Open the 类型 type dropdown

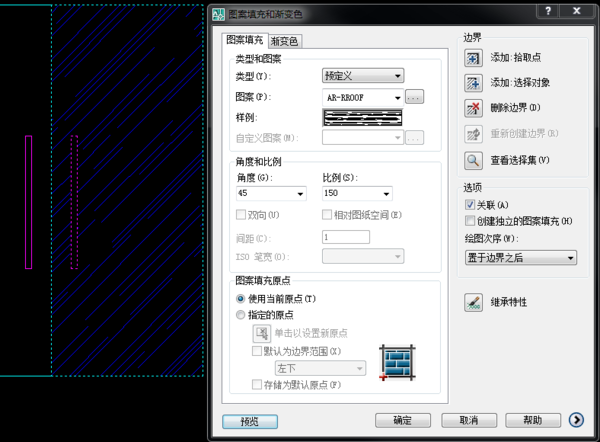click(363, 76)
